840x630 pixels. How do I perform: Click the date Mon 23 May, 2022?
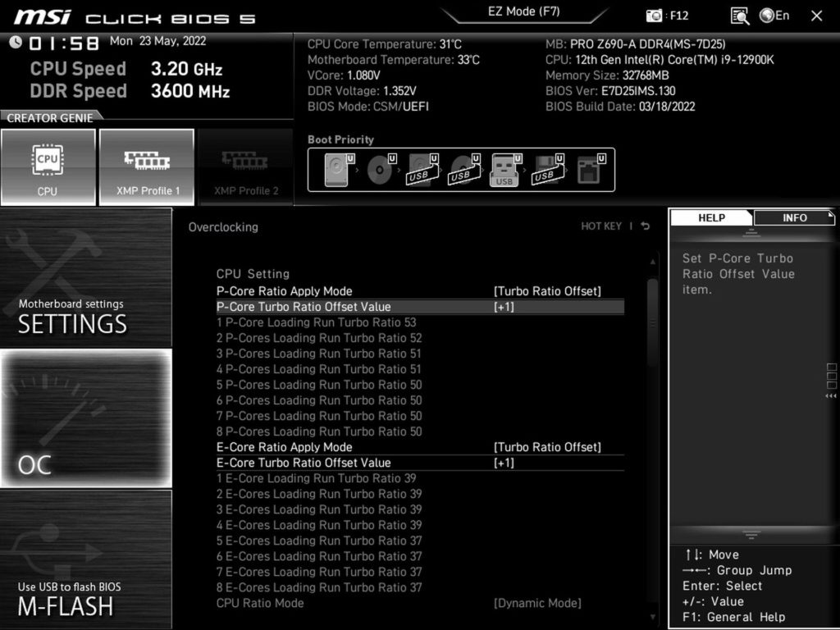coord(157,41)
